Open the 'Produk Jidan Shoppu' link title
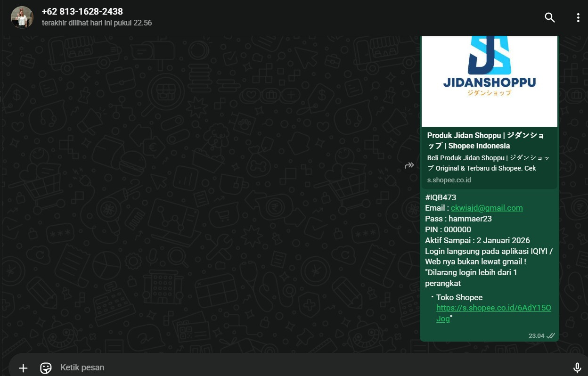Screen dimensions: 588x376 [x=486, y=140]
